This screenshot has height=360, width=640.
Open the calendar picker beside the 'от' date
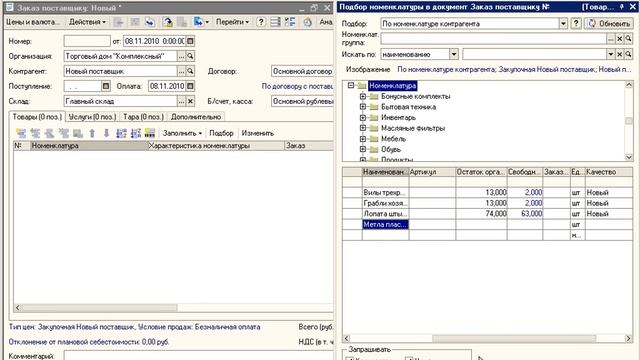point(190,41)
